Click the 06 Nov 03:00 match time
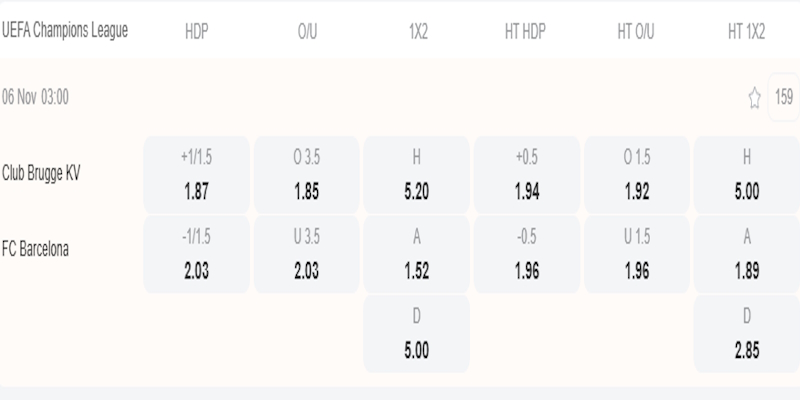Screen dimensions: 800x400 tap(35, 98)
